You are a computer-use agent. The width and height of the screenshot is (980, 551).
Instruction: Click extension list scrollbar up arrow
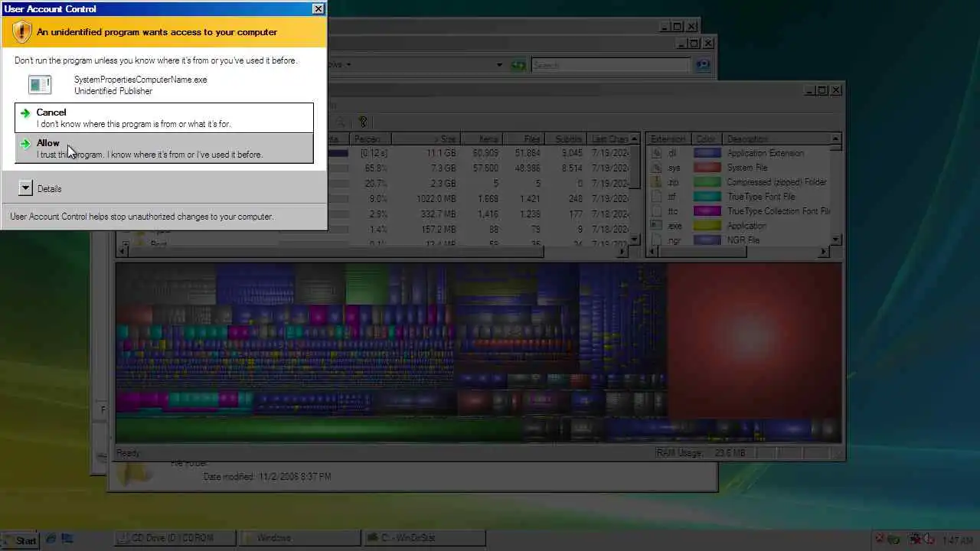[836, 139]
